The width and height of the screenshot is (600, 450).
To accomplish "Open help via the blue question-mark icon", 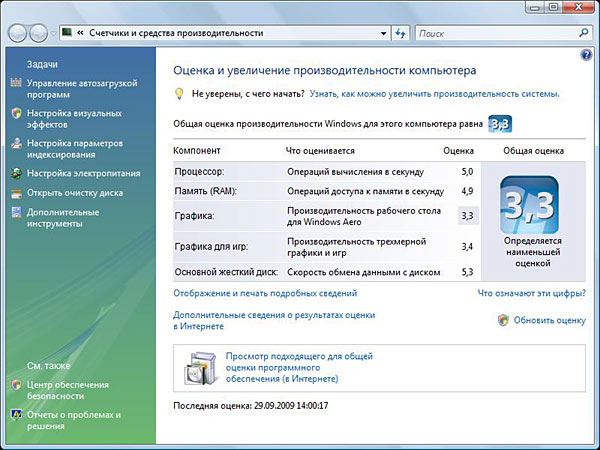I will [x=586, y=54].
